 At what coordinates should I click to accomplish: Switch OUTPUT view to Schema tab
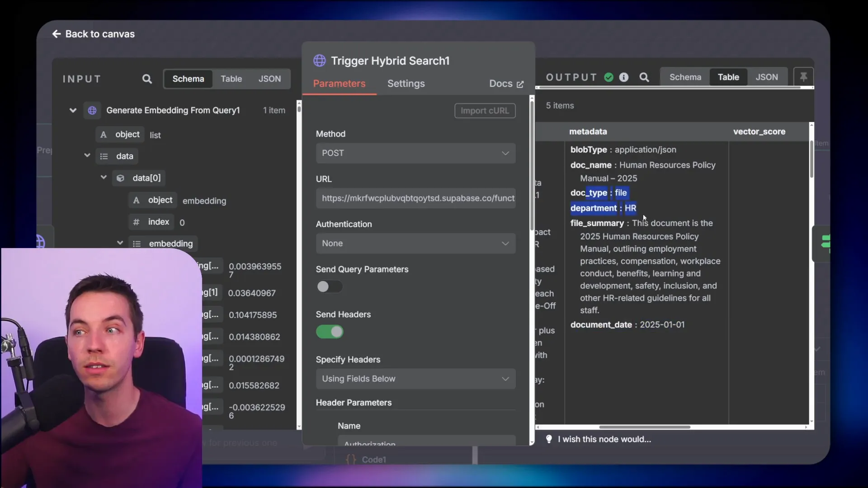tap(685, 77)
